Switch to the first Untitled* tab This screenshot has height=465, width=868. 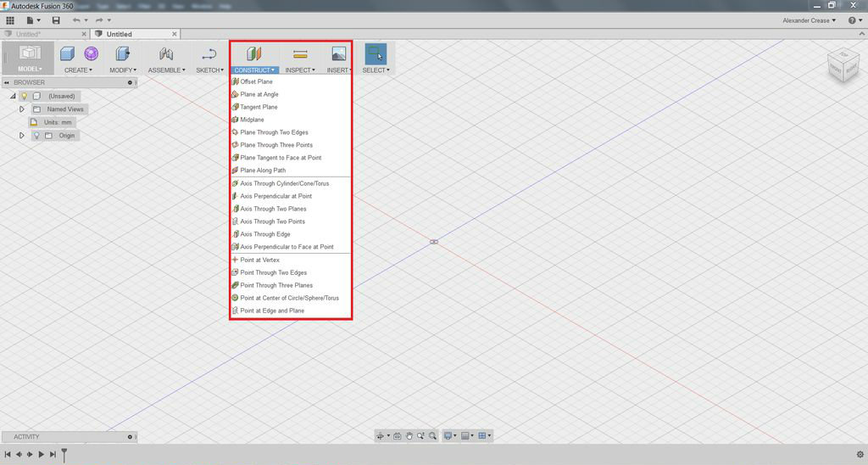click(x=28, y=34)
